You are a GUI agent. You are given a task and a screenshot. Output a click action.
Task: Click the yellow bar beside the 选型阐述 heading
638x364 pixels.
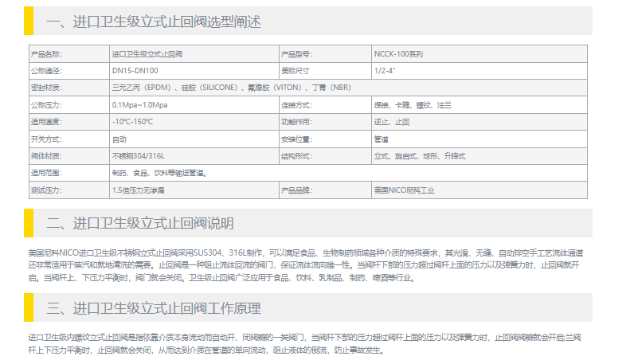(29, 22)
